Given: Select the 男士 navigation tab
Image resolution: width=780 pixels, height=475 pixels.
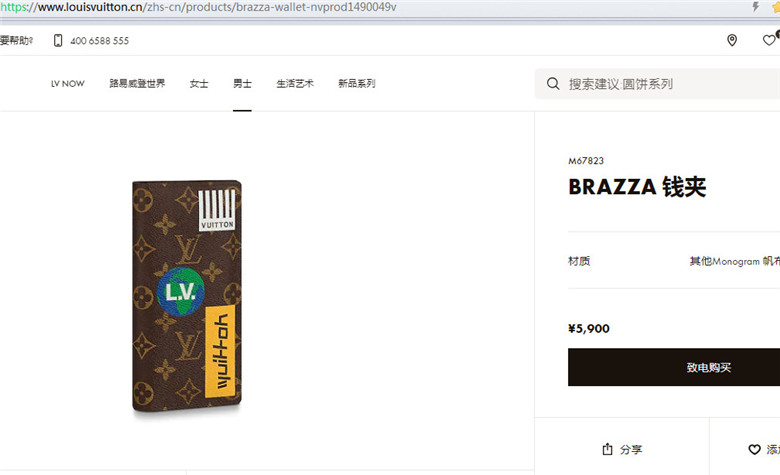Looking at the screenshot, I should pos(242,84).
